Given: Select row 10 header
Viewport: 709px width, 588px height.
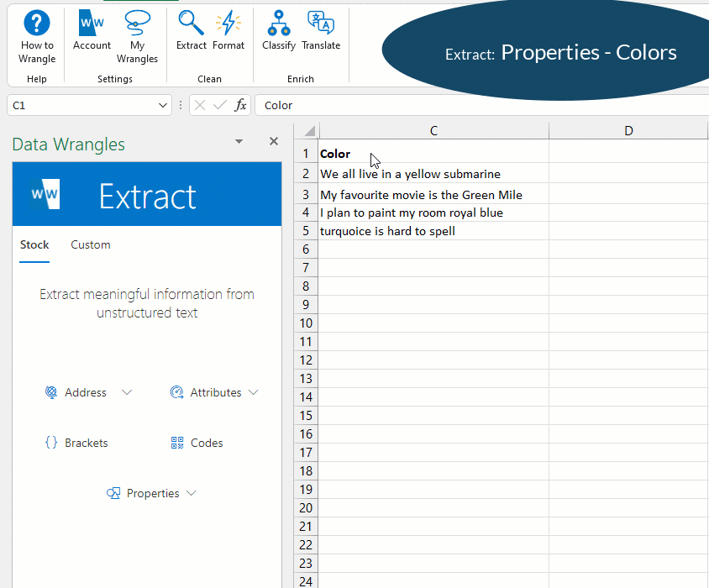Looking at the screenshot, I should coord(306,323).
